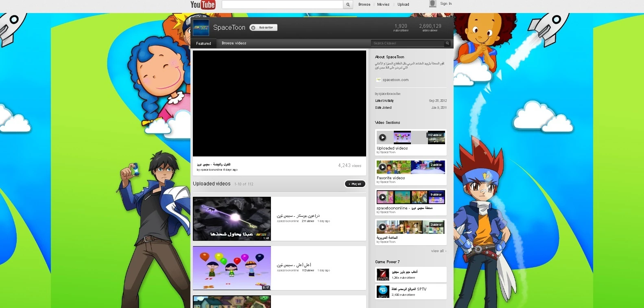Screen dimensions: 644x308
Task: Open the third, partially visible video thumbnail
Action: point(232,302)
